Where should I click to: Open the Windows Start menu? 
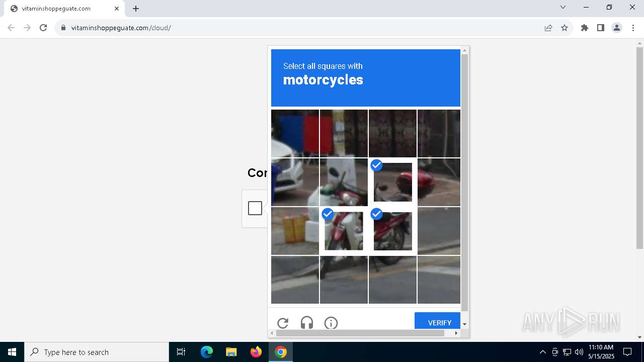[x=12, y=352]
